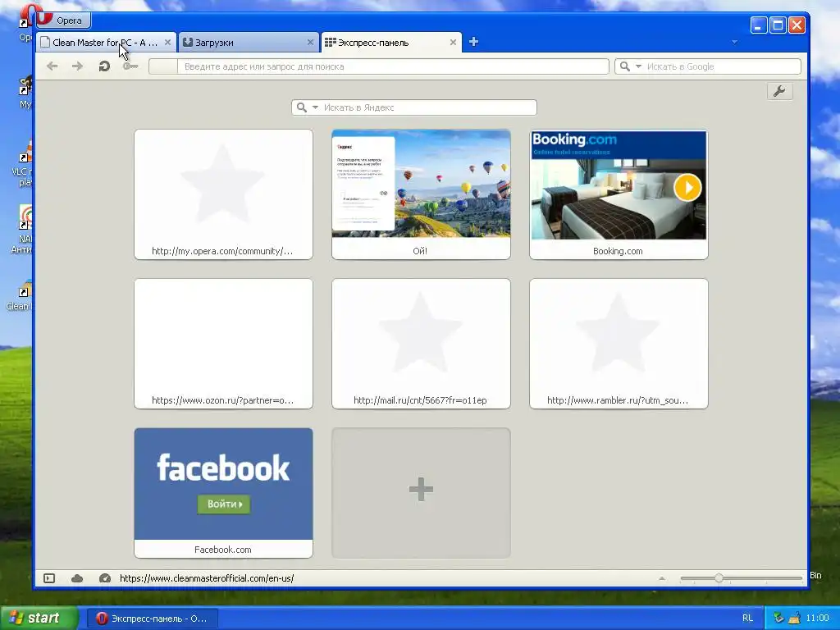The image size is (840, 630).
Task: Open the my.opera.com community Speed Dial tile
Action: click(x=223, y=194)
